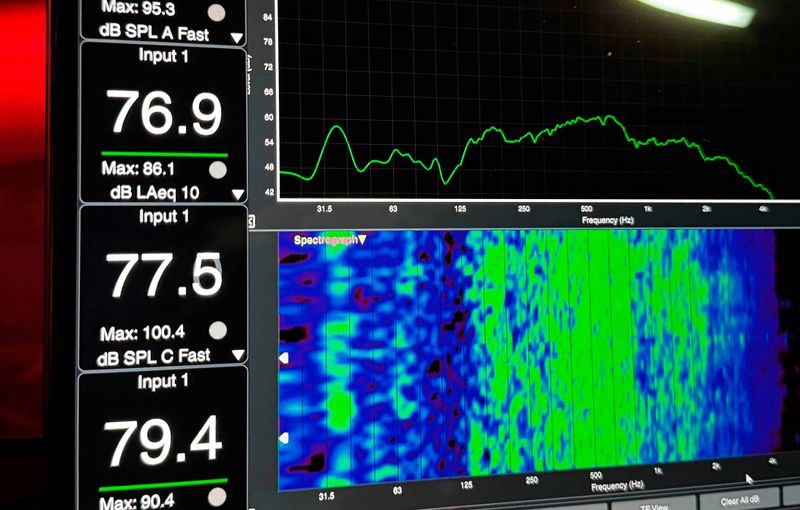The height and width of the screenshot is (510, 800).
Task: Click the Max: 90.4 text
Action: tap(137, 502)
